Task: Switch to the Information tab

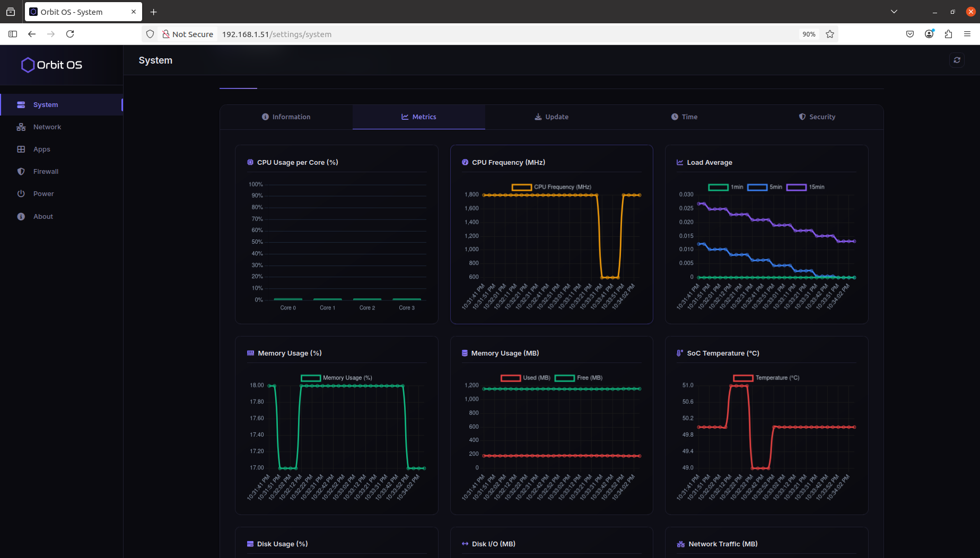Action: (x=286, y=117)
